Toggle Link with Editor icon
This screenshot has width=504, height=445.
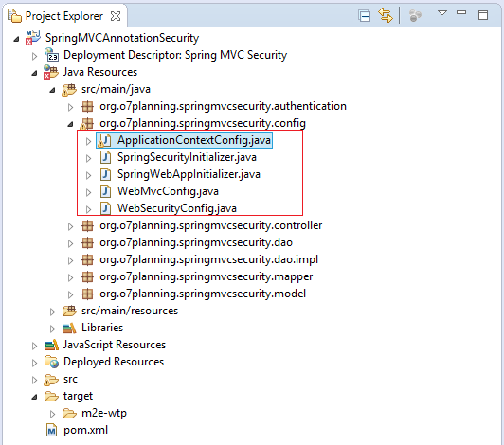click(386, 15)
